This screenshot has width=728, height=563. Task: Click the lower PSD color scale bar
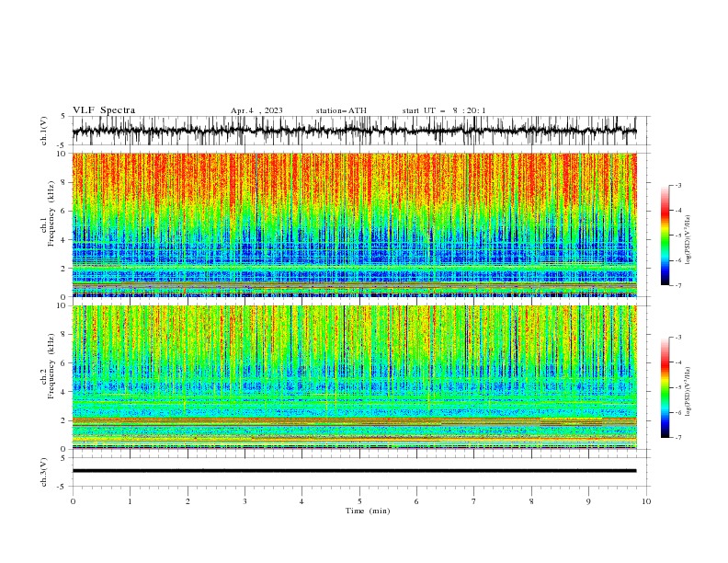[x=665, y=387]
